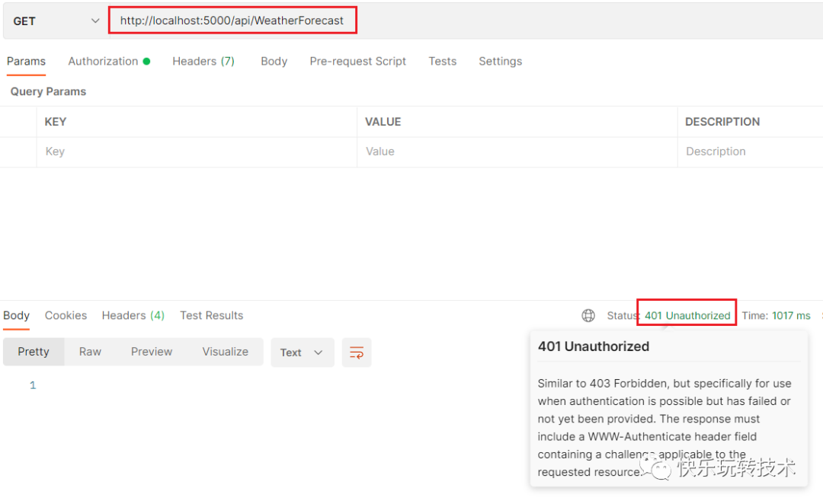This screenshot has height=504, width=823.
Task: Click the 401 Unauthorized status badge
Action: click(685, 312)
